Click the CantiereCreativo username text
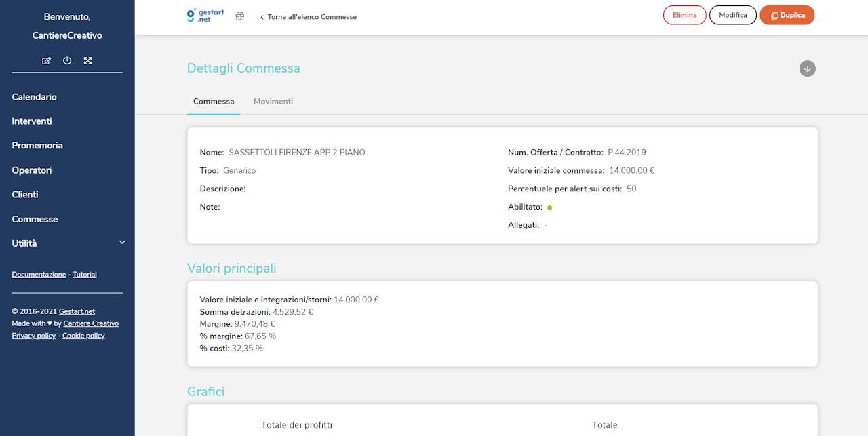Viewport: 868px width, 436px height. coord(67,35)
